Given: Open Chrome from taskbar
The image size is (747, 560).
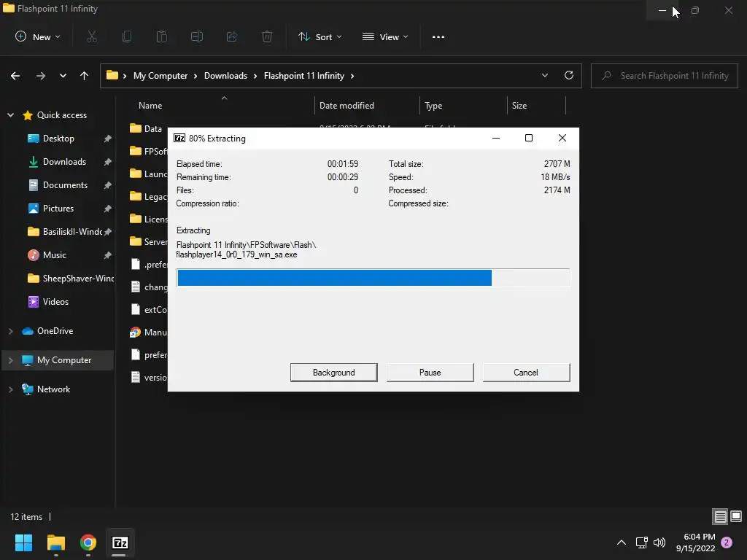Looking at the screenshot, I should pos(88,542).
